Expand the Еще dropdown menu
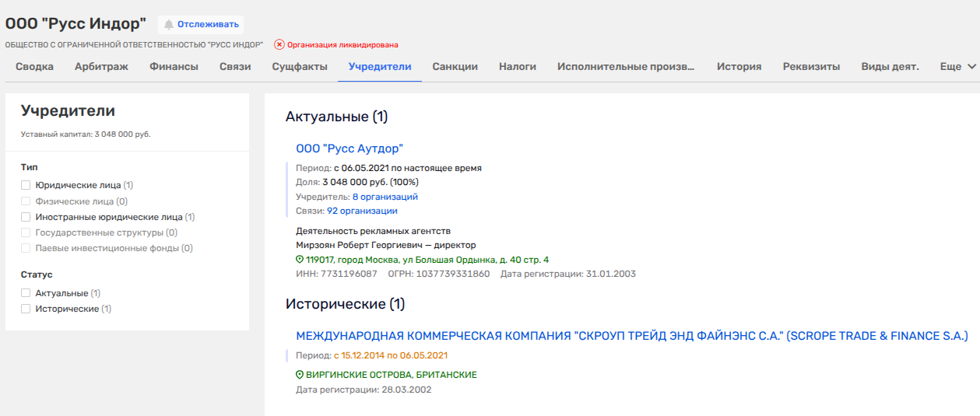The image size is (980, 416). click(x=957, y=67)
